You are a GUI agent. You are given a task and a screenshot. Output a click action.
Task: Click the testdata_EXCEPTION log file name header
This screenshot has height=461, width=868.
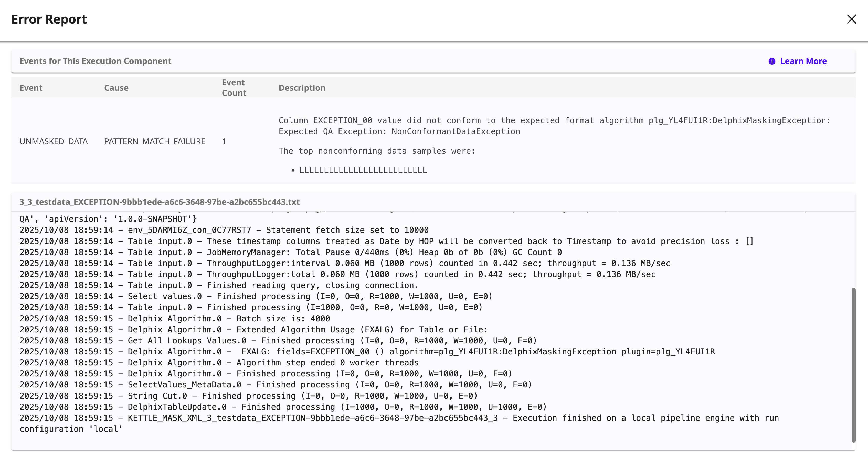click(159, 202)
